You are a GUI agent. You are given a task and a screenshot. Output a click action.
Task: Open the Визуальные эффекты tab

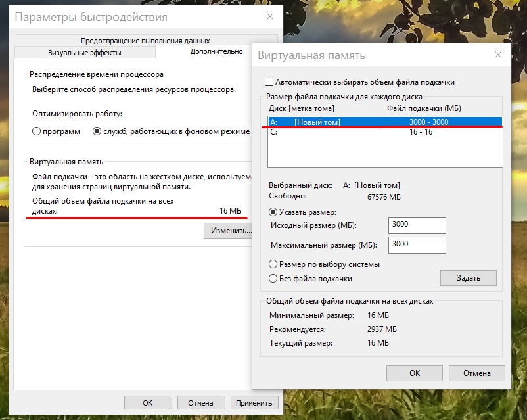tap(85, 53)
